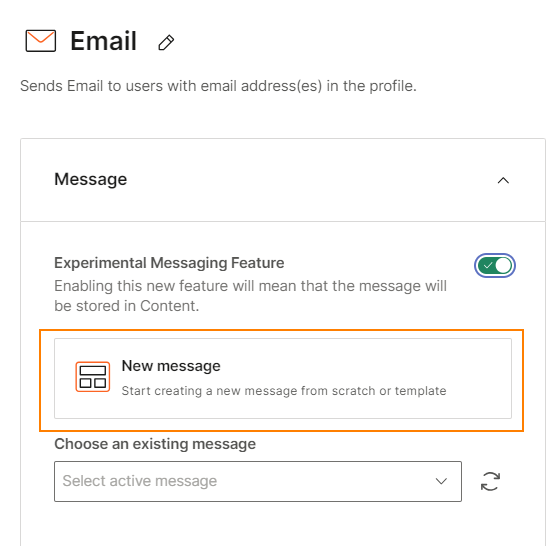This screenshot has width=553, height=546.
Task: Collapse the Message section with the chevron
Action: (x=503, y=181)
